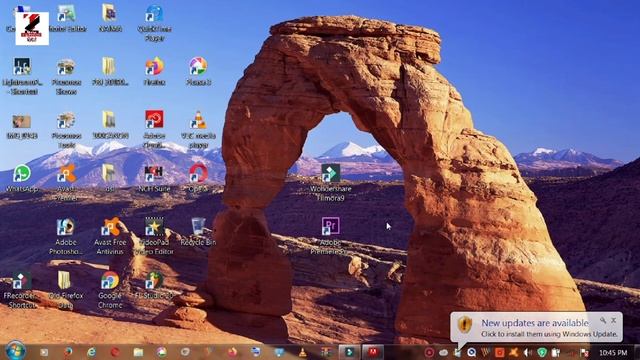Select the Recycle Bin icon
640x360 pixels.
click(x=198, y=232)
